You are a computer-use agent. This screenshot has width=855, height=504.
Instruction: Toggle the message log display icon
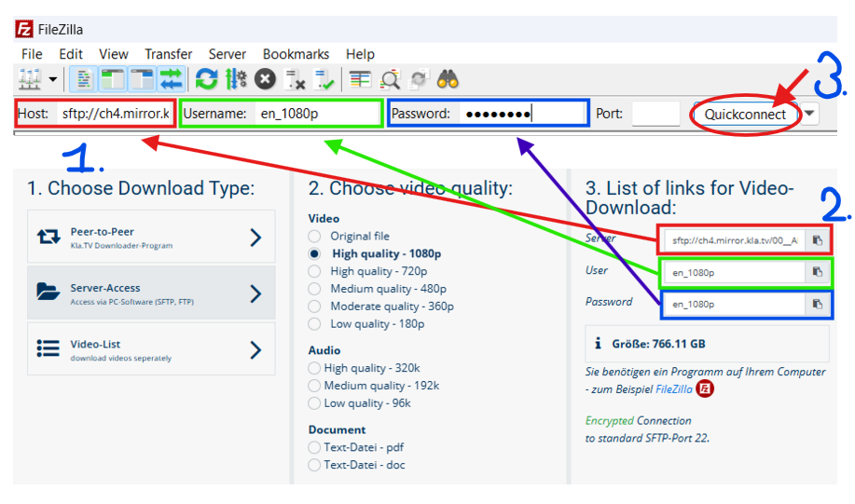pos(84,79)
